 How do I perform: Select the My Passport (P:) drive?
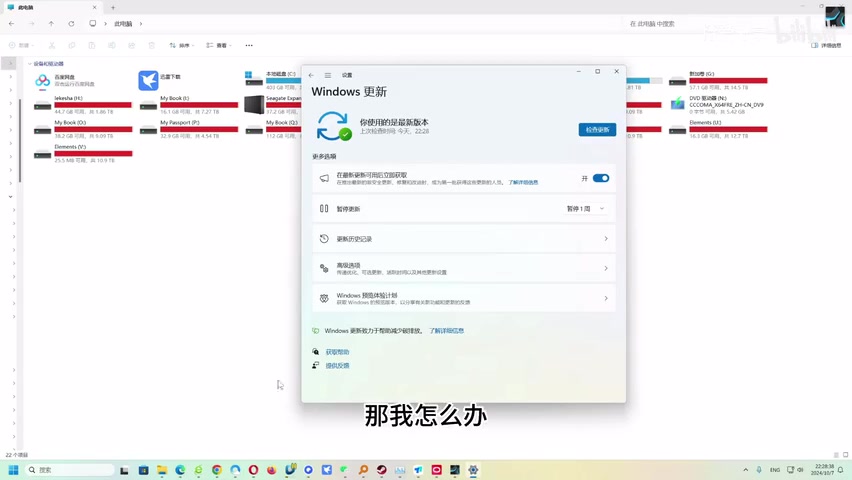[x=189, y=129]
